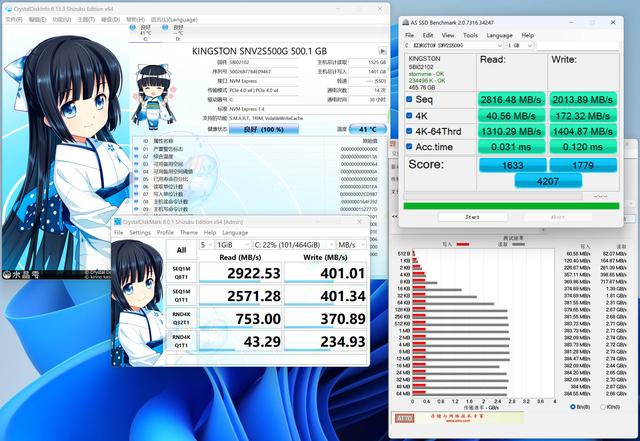Uncheck the 4K test checkbox
Viewport: 640px width, 441px height.
click(409, 116)
